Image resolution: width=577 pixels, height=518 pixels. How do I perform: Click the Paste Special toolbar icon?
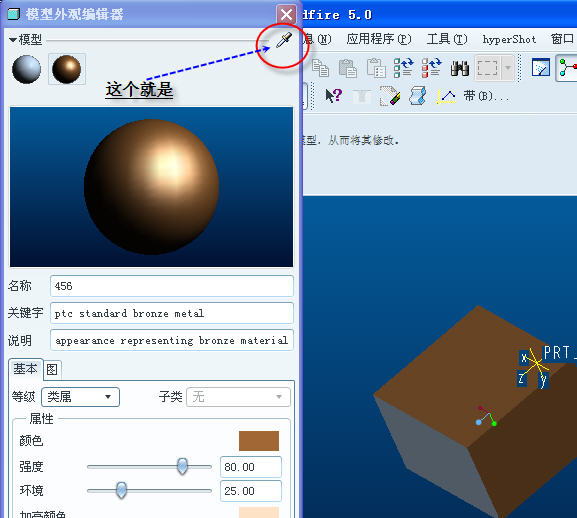376,68
